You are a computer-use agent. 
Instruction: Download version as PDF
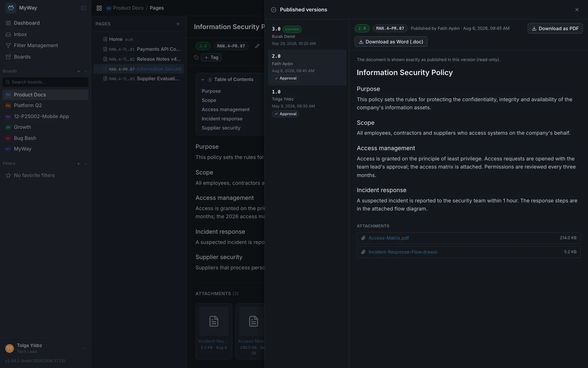pos(555,28)
